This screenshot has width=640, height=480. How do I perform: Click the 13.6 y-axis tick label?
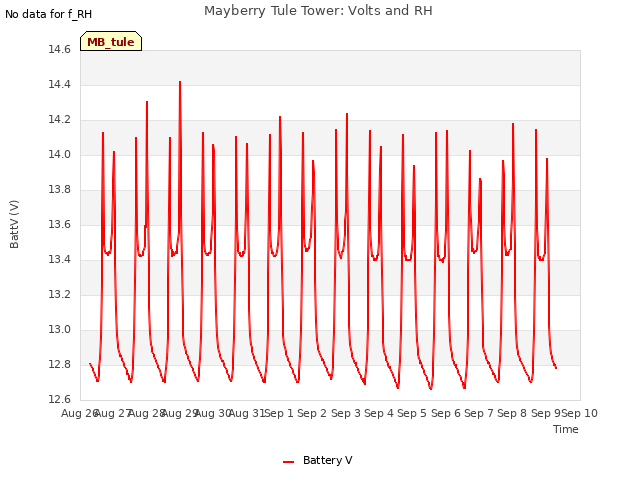[x=60, y=224]
